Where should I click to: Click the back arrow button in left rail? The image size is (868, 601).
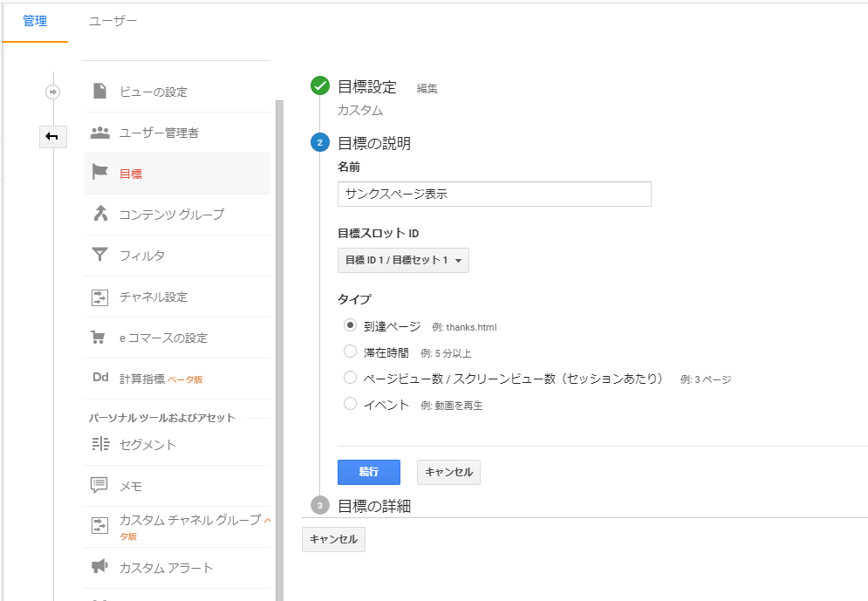click(x=52, y=137)
